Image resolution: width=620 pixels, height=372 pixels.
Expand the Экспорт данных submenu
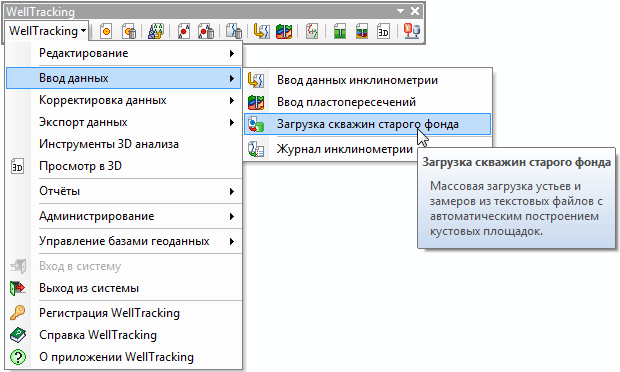[124, 123]
